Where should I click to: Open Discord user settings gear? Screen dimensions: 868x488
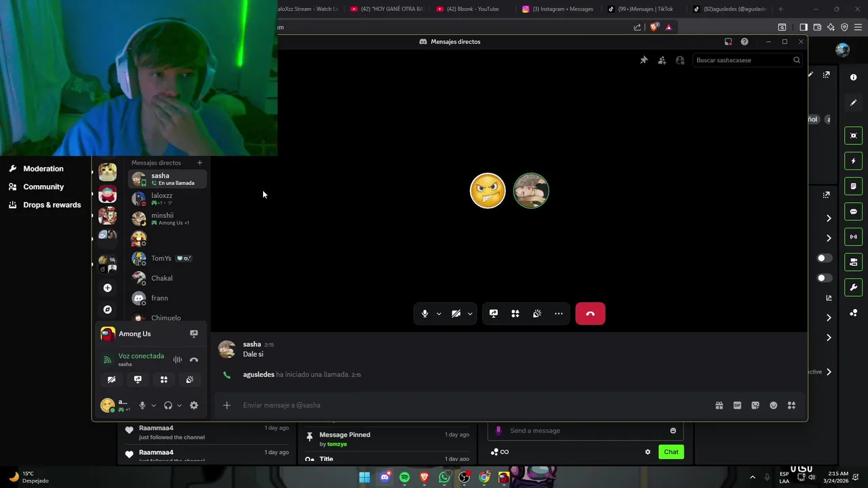pyautogui.click(x=194, y=405)
